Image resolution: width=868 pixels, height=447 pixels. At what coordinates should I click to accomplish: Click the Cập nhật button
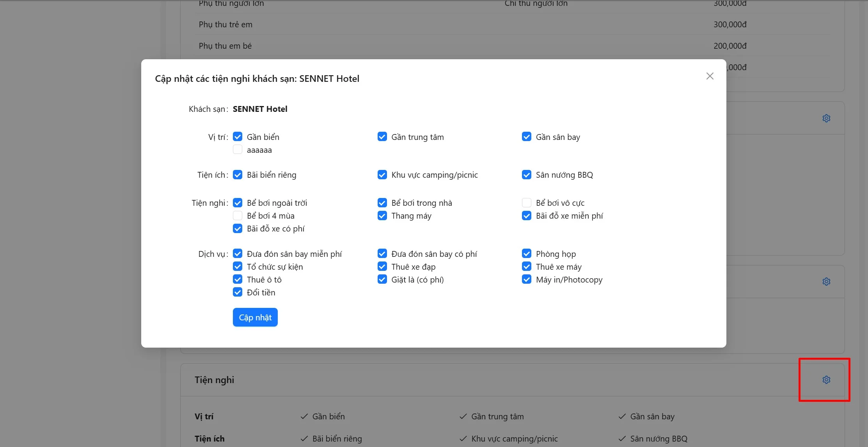[x=255, y=317]
